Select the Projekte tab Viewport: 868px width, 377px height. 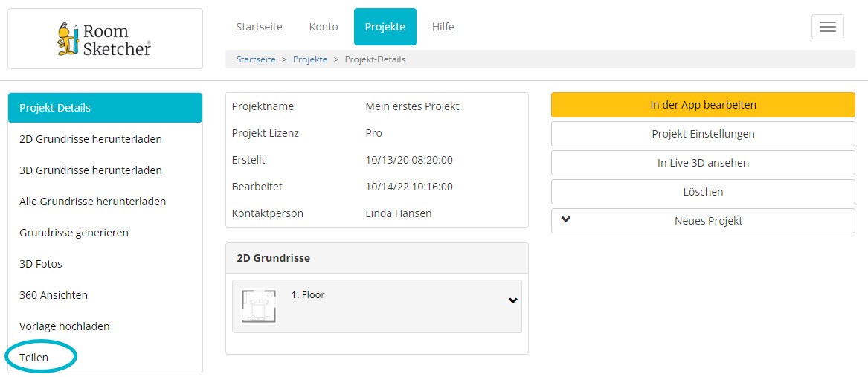tap(385, 27)
